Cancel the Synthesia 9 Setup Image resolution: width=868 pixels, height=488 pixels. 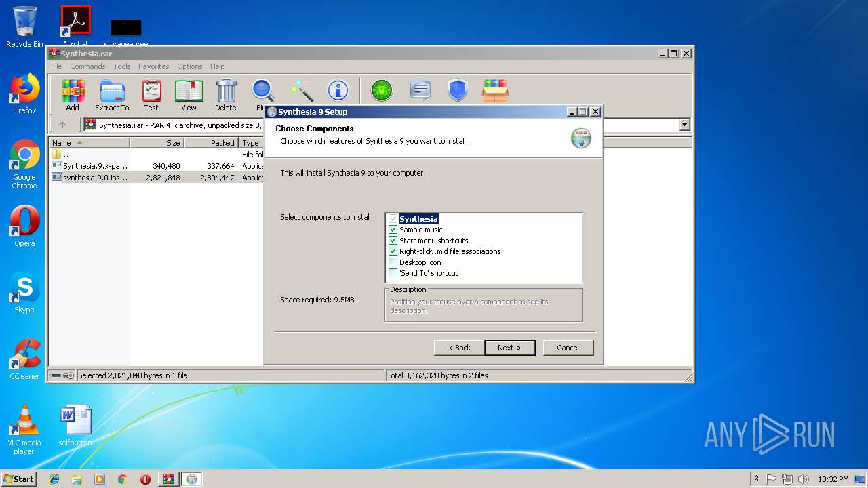(x=568, y=348)
